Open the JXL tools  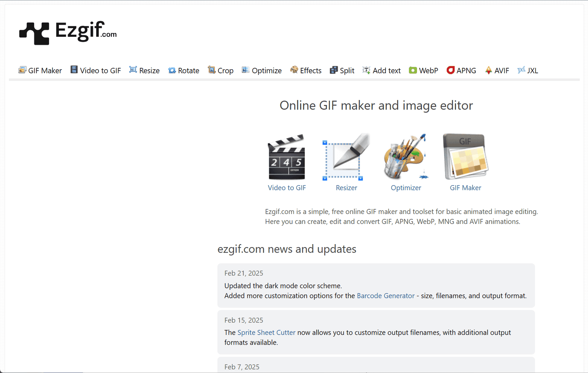528,70
